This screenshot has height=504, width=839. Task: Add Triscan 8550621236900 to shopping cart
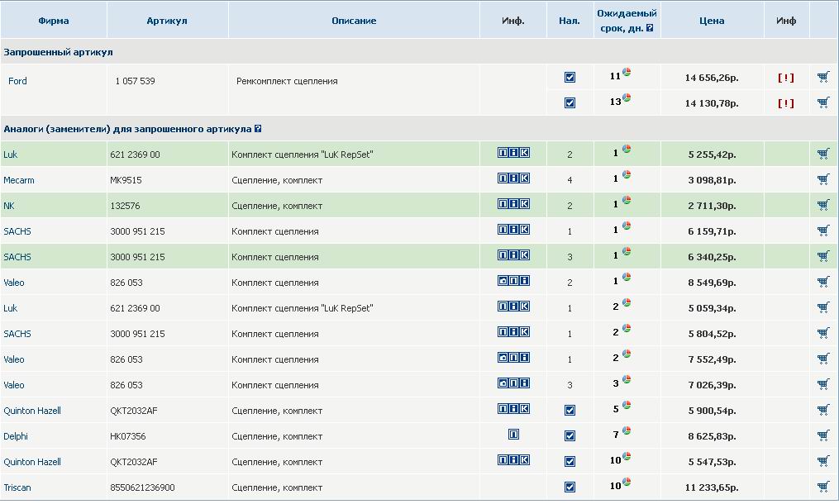[x=822, y=487]
